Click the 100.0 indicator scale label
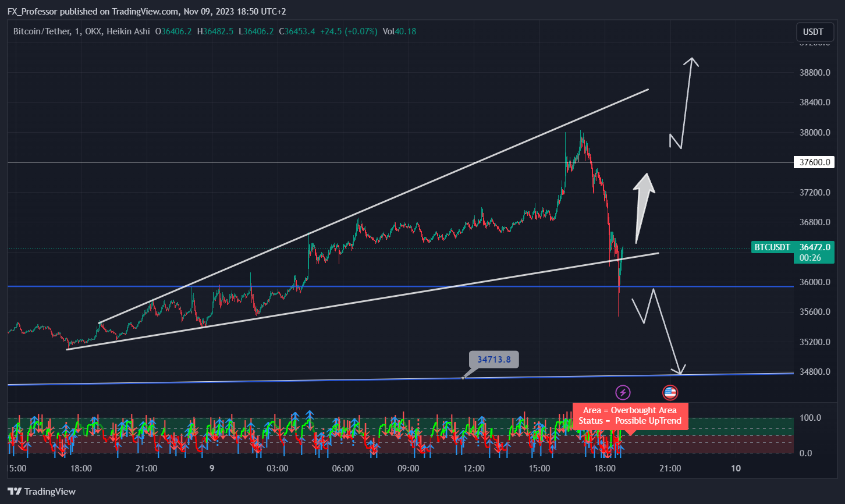The image size is (845, 504). (811, 418)
